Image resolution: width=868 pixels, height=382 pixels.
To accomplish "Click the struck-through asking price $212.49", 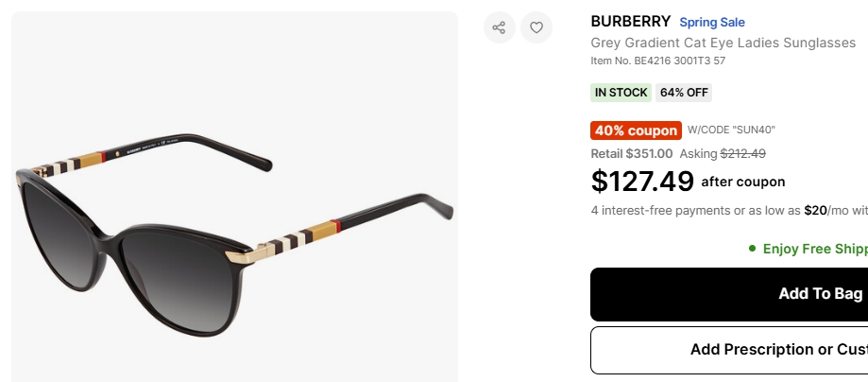I will tap(742, 153).
